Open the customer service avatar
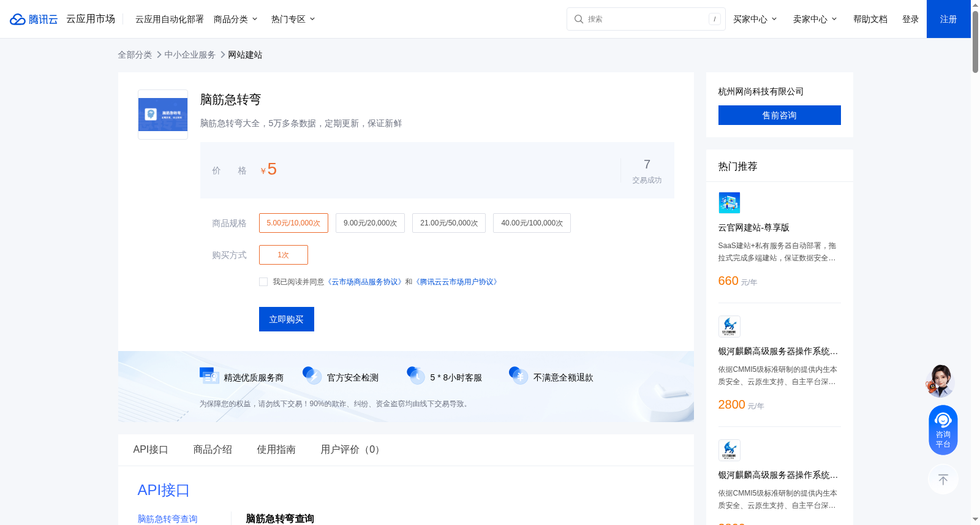Viewport: 980px width, 525px height. pyautogui.click(x=940, y=381)
